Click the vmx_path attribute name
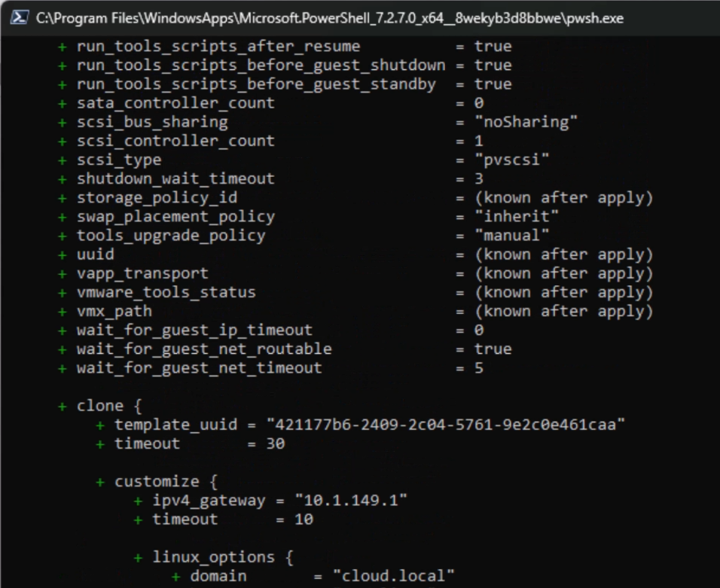Screen dimensions: 720x588 [114, 311]
